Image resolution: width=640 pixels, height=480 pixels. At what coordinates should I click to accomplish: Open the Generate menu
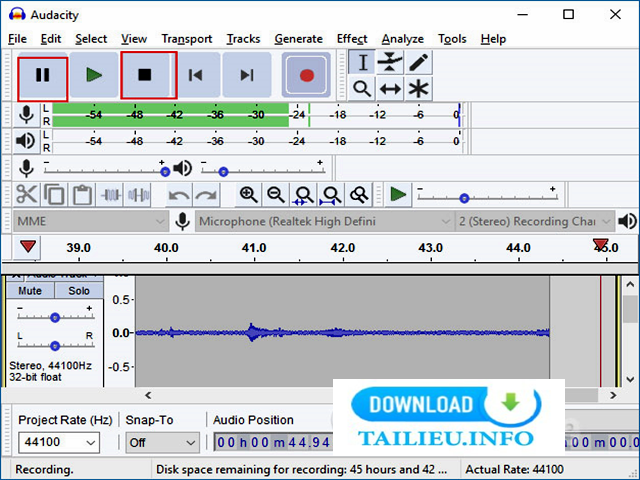(x=298, y=39)
